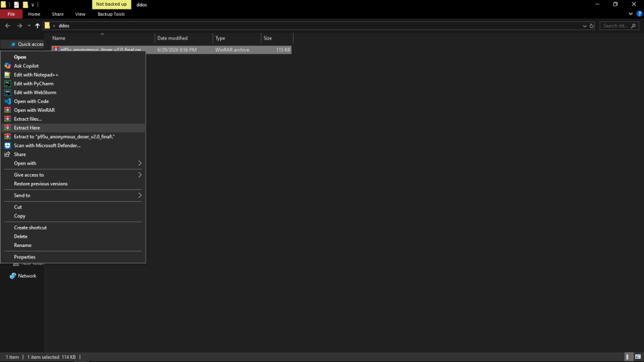Screen dimensions: 644x362
Task: Click the Network icon in navigation pane
Action: pyautogui.click(x=13, y=276)
